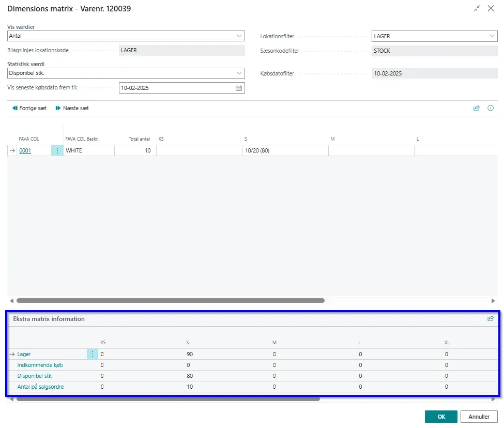
Task: Open the information icon beside share
Action: tap(490, 109)
